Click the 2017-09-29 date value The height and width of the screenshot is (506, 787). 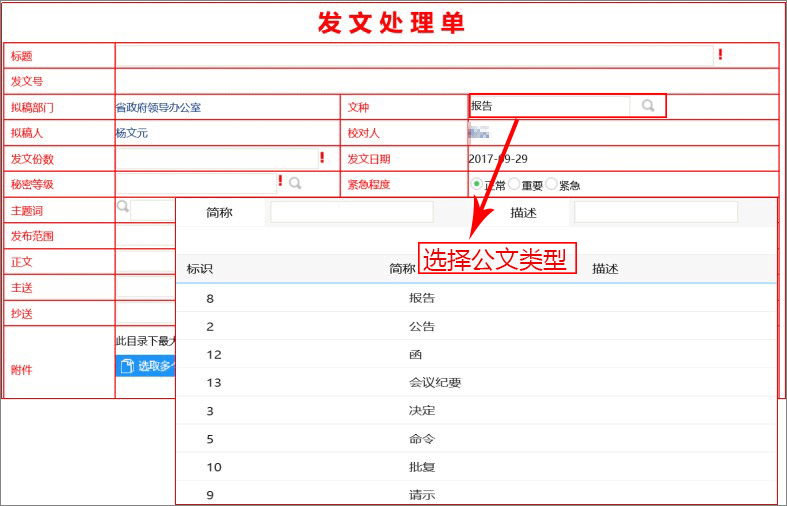[498, 159]
